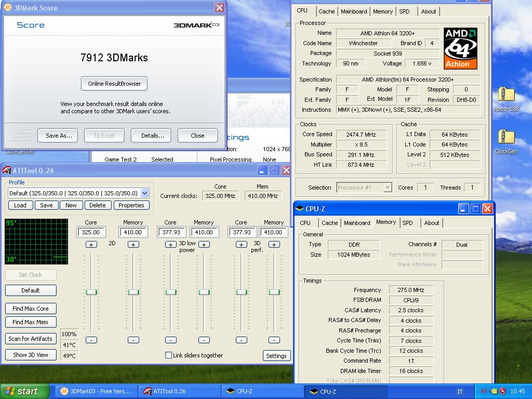Open the Processor #1 selection dropdown

pos(387,188)
